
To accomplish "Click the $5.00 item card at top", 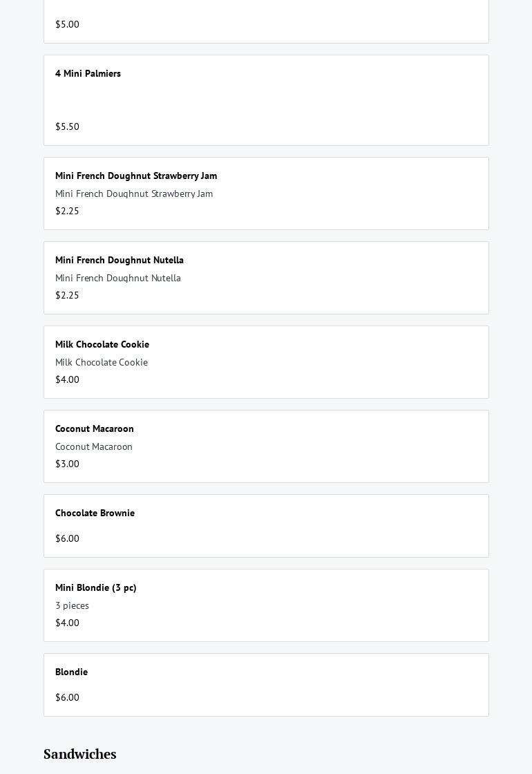I will click(x=266, y=21).
